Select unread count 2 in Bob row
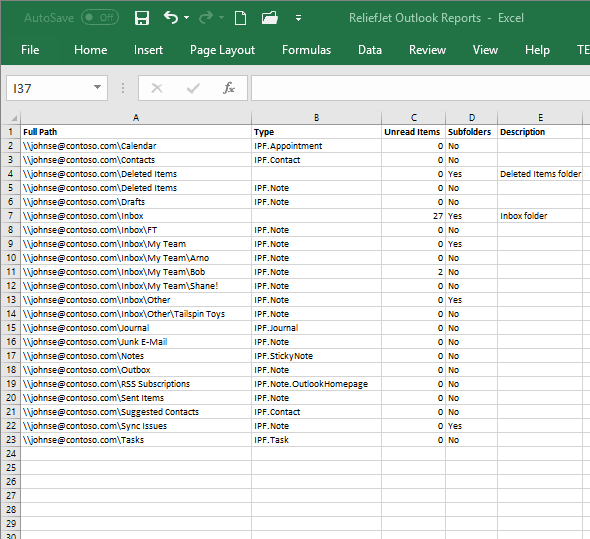Image resolution: width=590 pixels, height=539 pixels. pos(414,272)
